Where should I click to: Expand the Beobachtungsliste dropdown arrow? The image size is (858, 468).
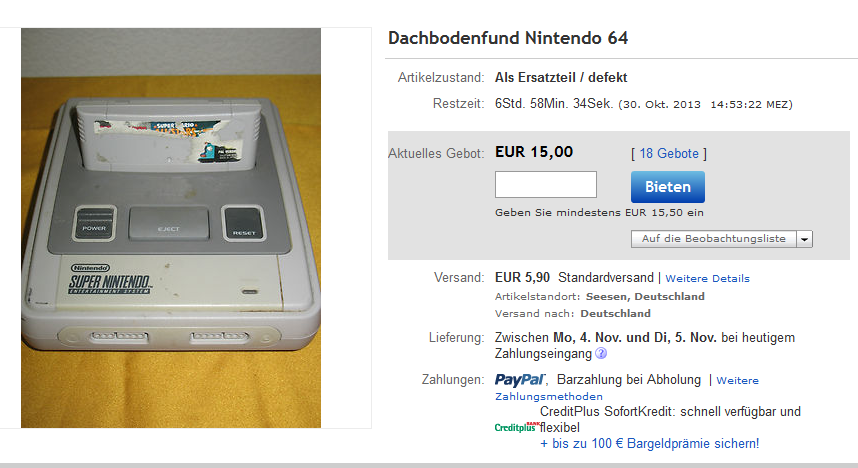[x=804, y=239]
